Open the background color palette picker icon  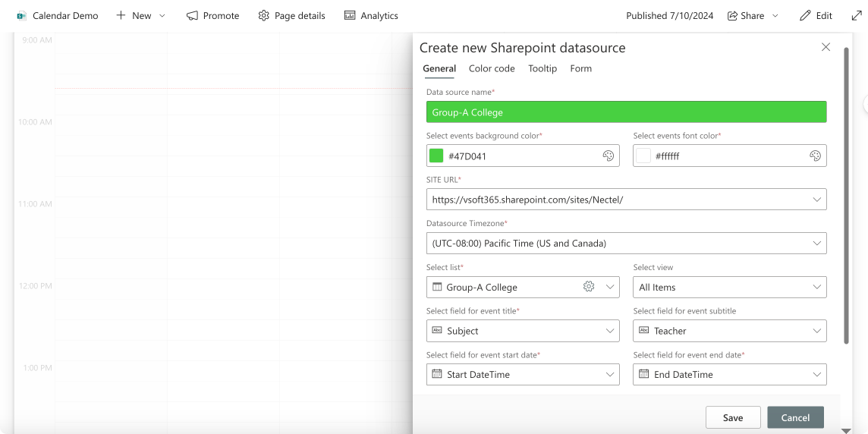coord(608,156)
